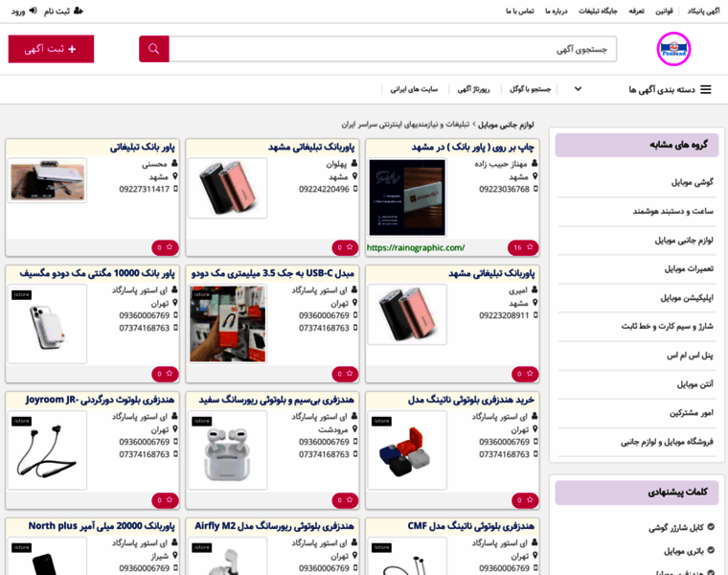Open the colorful Nothing earbuds thumbnail

(x=407, y=450)
